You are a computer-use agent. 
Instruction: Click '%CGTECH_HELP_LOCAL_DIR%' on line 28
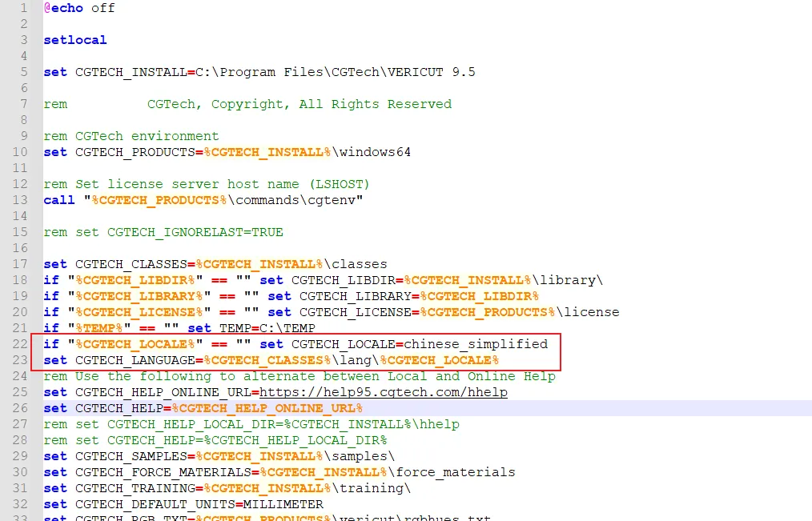tap(295, 440)
